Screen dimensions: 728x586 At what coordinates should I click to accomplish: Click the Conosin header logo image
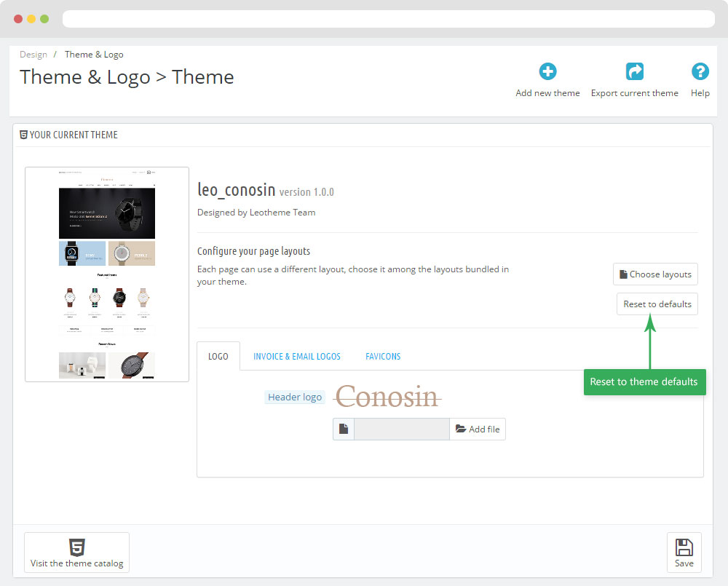pos(387,397)
